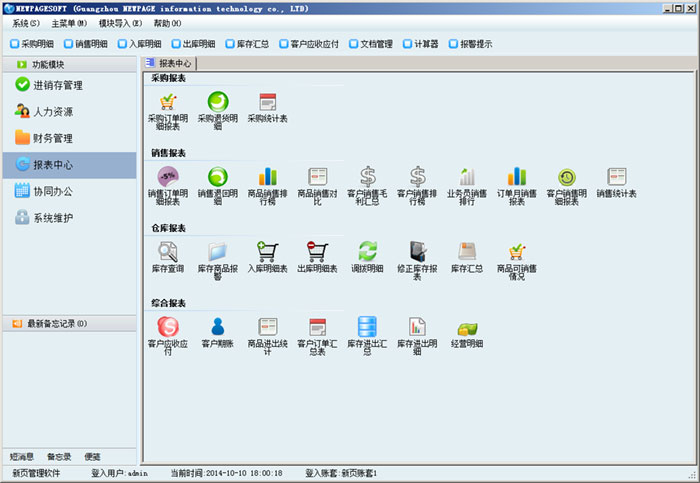Click the 短消息 link at bottom
Viewport: 700px width, 483px height.
pyautogui.click(x=21, y=456)
